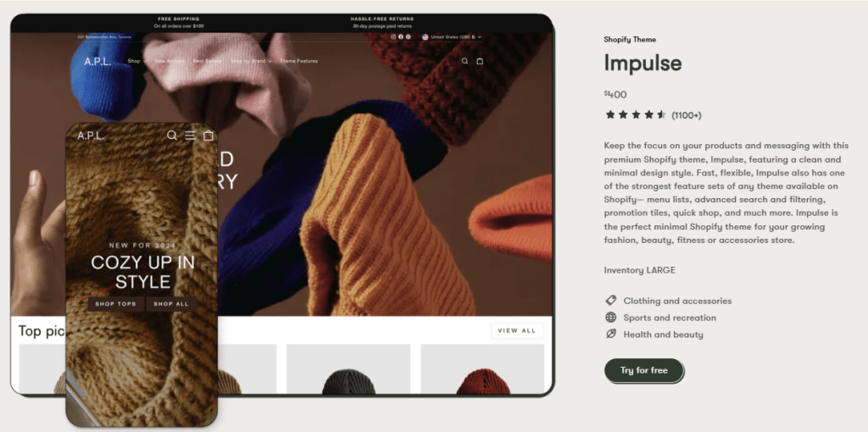The width and height of the screenshot is (868, 432).
Task: Open the mobile hamburger menu icon
Action: click(191, 136)
